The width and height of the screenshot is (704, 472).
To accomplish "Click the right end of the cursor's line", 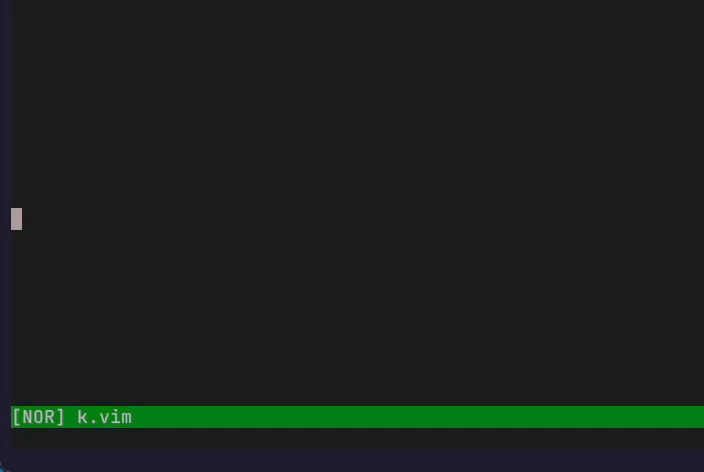I will click(x=696, y=219).
